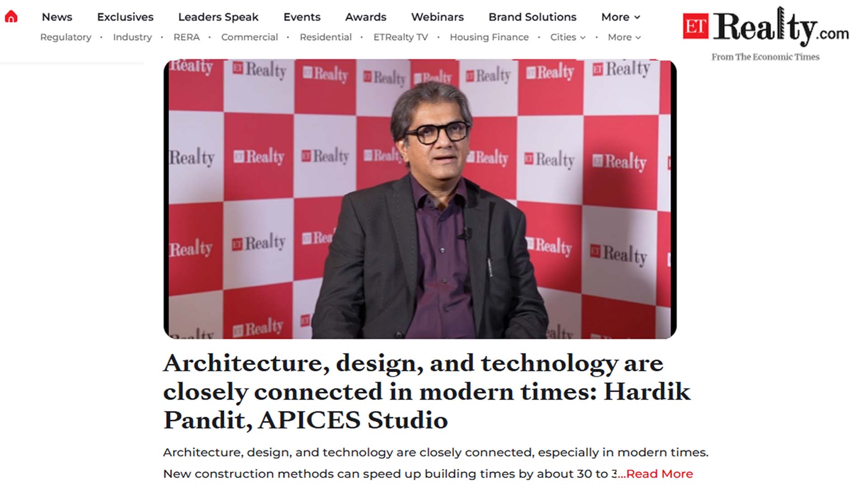Open the Awards page
This screenshot has width=868, height=488.
[x=365, y=17]
